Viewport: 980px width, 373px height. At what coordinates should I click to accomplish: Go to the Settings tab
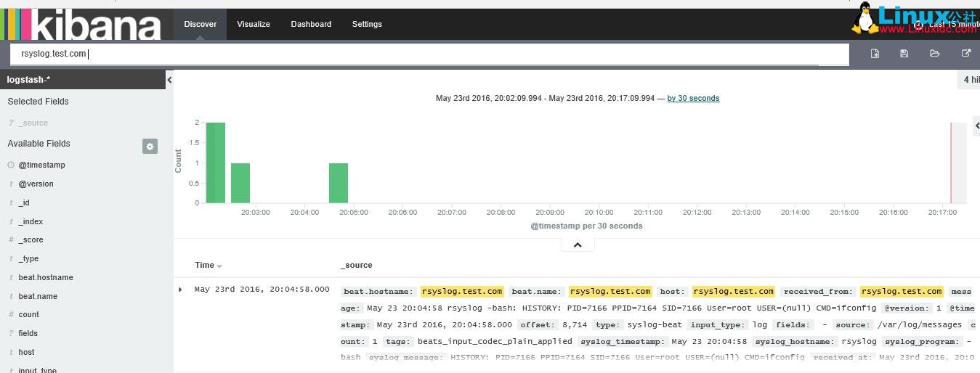coord(367,24)
